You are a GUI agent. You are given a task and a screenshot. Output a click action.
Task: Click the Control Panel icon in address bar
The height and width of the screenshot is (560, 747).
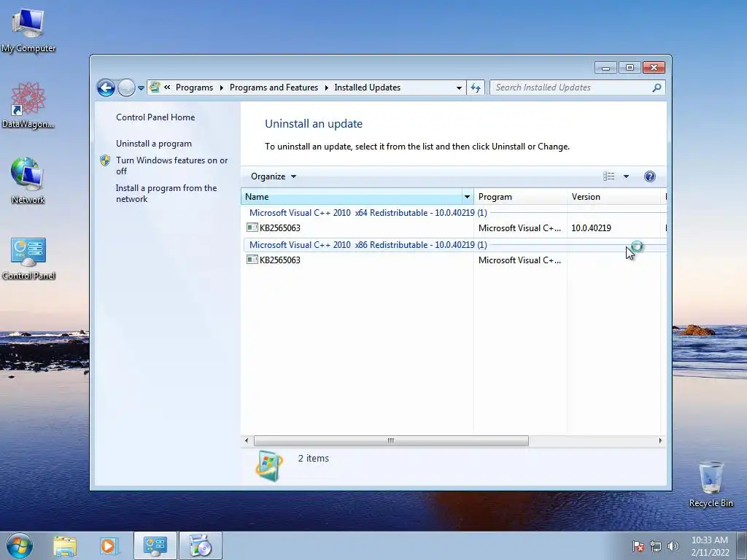(x=155, y=87)
